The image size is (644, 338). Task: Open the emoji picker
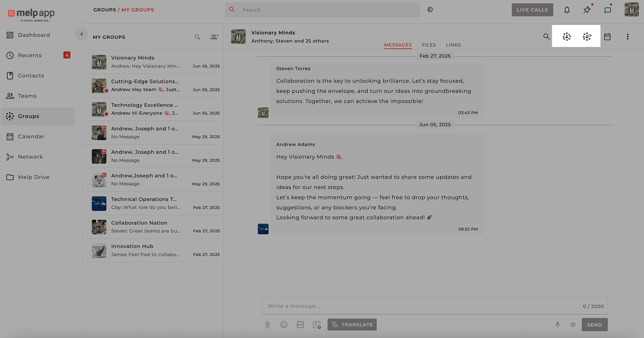click(284, 324)
